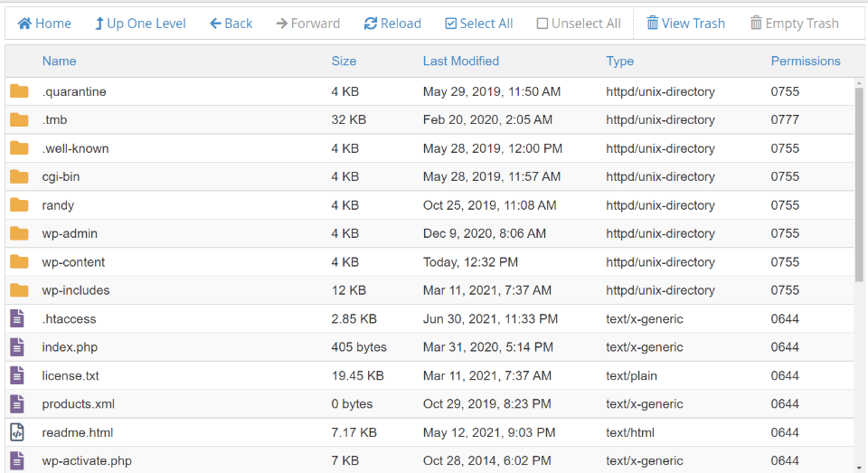Select the .quarantine folder name
The image size is (868, 473).
click(74, 91)
